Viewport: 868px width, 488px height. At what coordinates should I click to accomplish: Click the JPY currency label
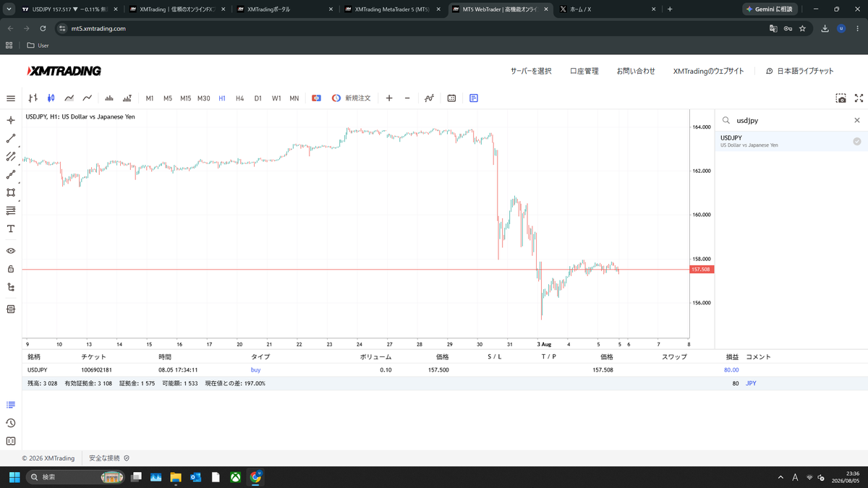(751, 383)
